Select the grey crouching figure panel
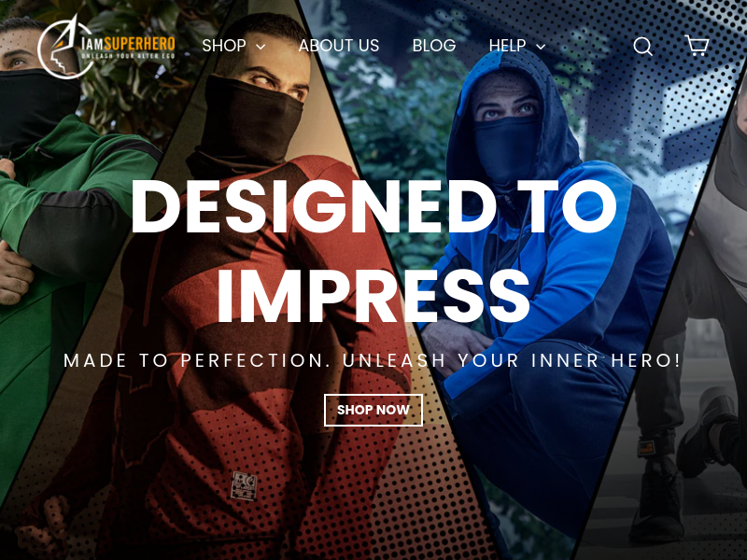 [691, 333]
